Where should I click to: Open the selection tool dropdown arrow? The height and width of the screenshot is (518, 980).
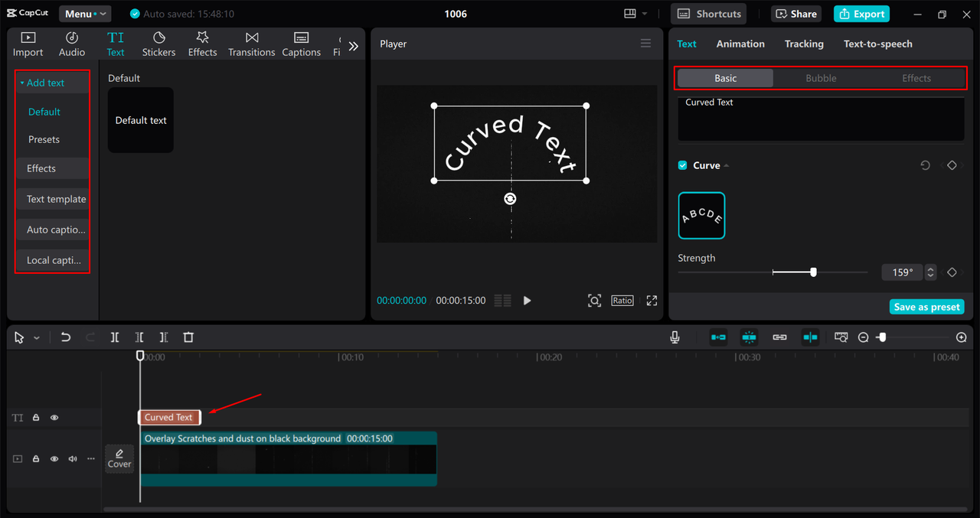pos(37,338)
